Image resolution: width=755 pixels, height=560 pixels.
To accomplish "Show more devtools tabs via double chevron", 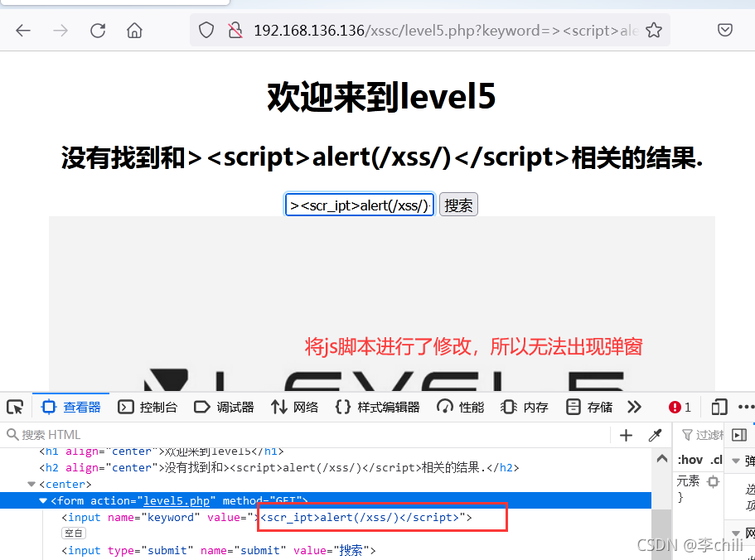I will coord(634,408).
